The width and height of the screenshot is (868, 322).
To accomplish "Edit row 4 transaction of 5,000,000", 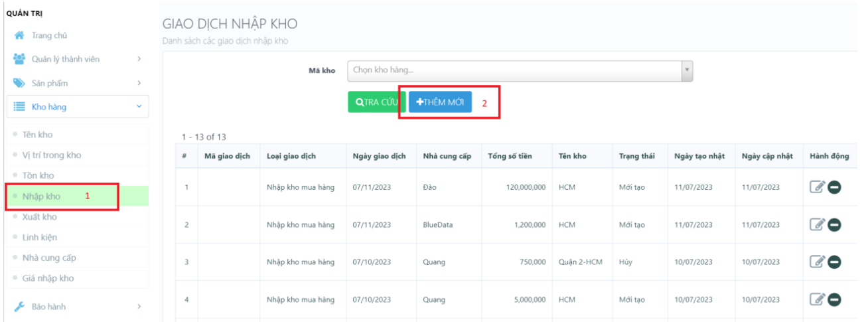I will click(x=817, y=300).
